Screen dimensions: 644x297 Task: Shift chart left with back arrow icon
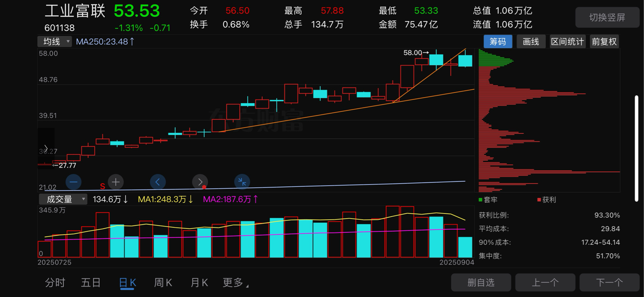pyautogui.click(x=158, y=182)
